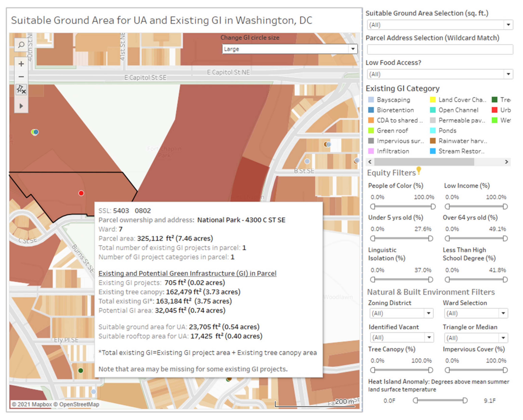Click the dark green tree marker on map
The image size is (523, 420).
[81, 371]
